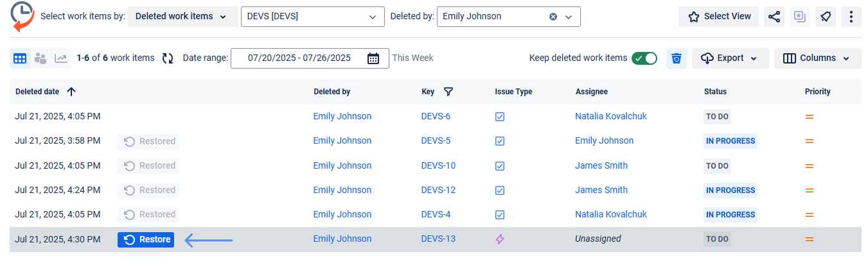Switch to the grid table view icon
Viewport: 868px width, 261px height.
click(20, 58)
